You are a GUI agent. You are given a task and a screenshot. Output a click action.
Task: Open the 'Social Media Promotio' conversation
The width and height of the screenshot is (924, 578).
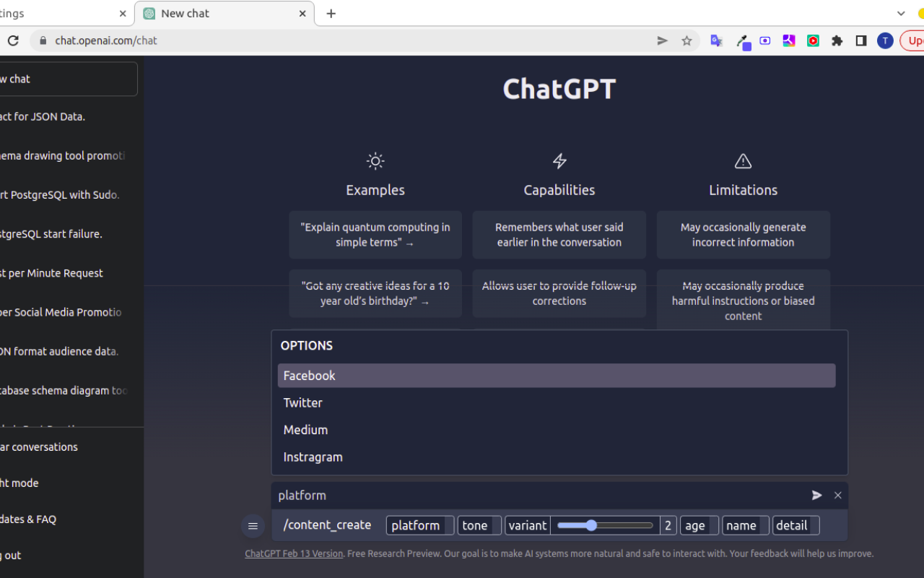pos(68,312)
